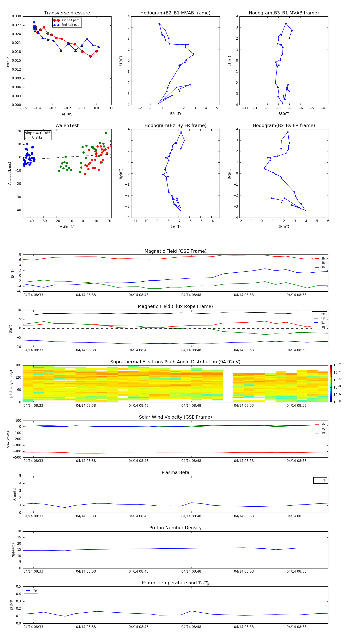Click the 'Hodogram(B3_B1 MVAB frame)' title

tap(284, 13)
